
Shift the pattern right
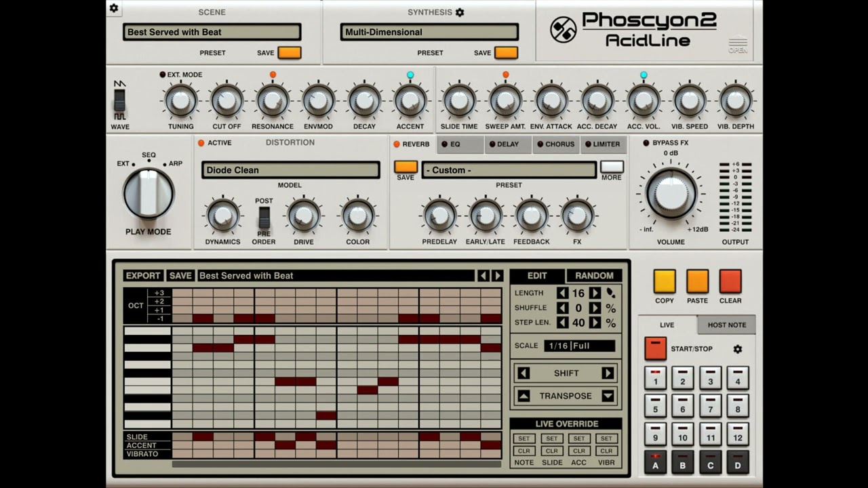click(608, 373)
